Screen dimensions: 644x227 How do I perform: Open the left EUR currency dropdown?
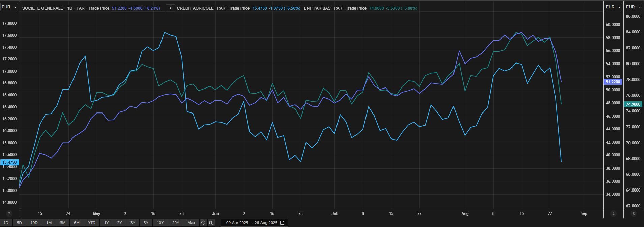[9, 7]
